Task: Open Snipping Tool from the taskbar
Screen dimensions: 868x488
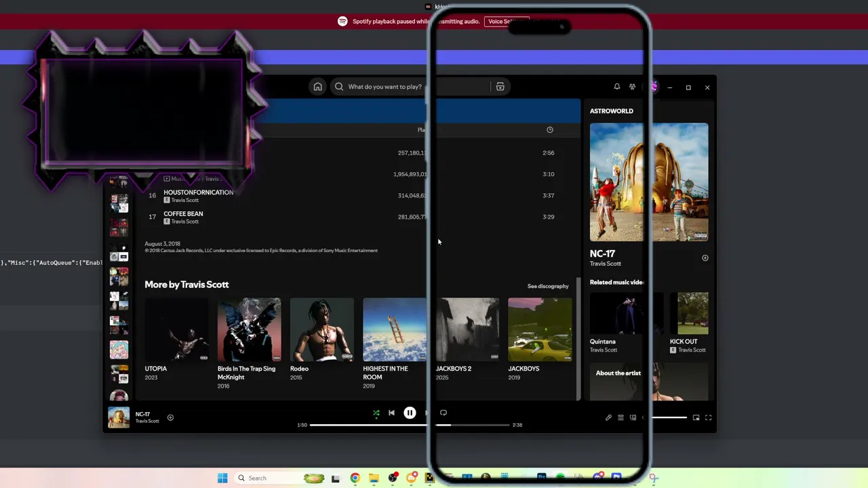Action: (653, 479)
